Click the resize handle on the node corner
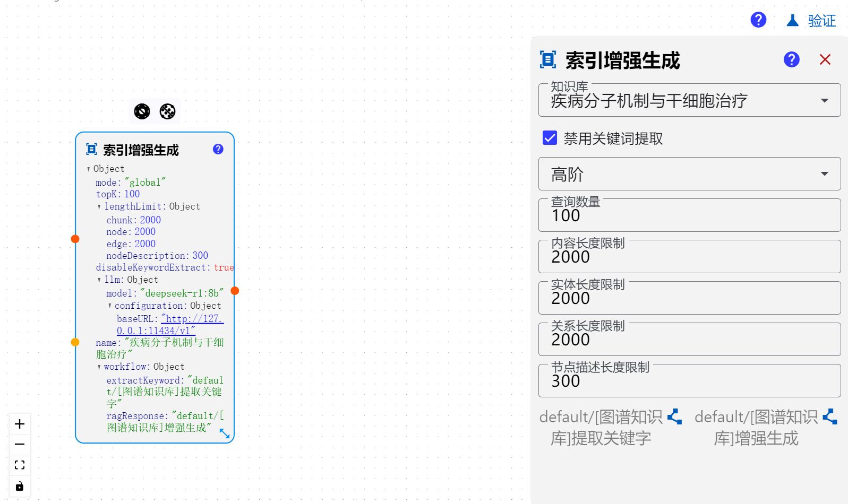The image size is (848, 504). 225,433
